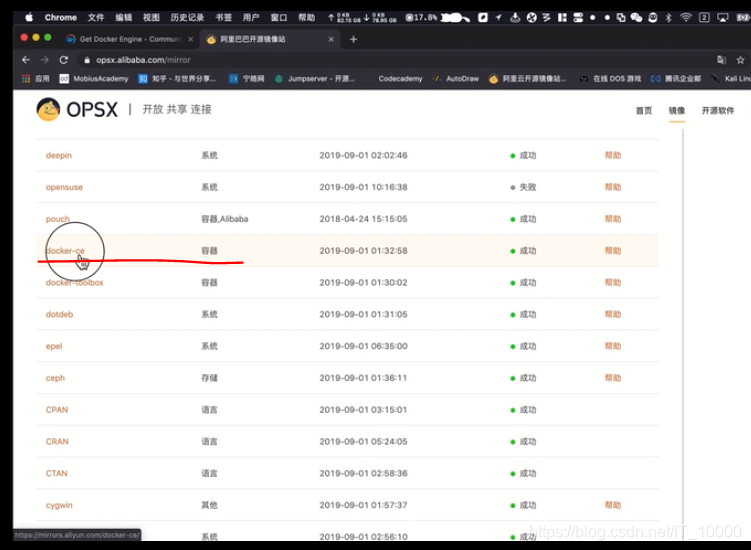Open the epel mirror link
The image size is (751, 550).
click(x=54, y=346)
